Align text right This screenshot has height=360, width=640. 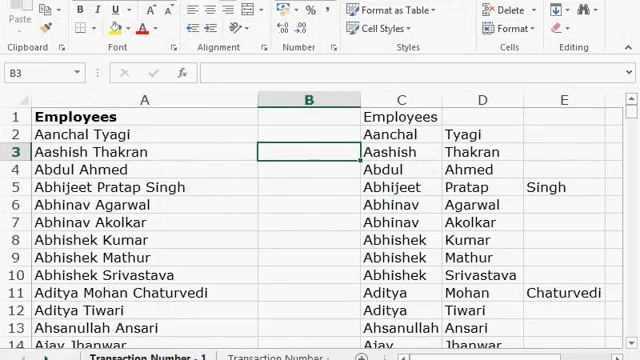pyautogui.click(x=228, y=10)
